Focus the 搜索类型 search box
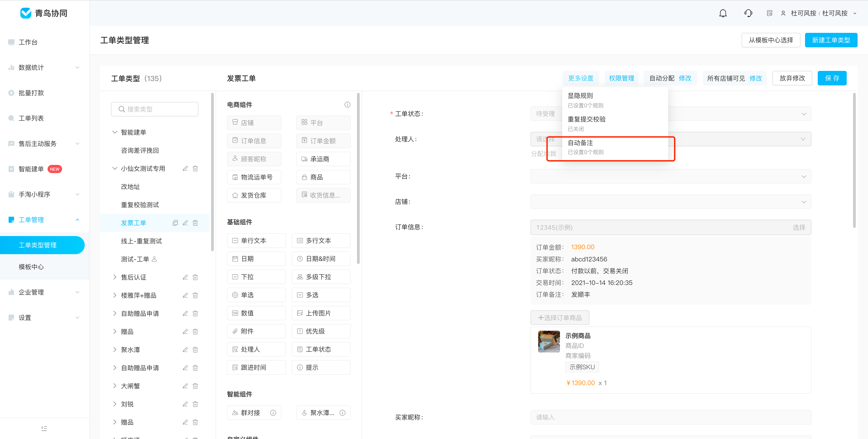 click(x=155, y=109)
